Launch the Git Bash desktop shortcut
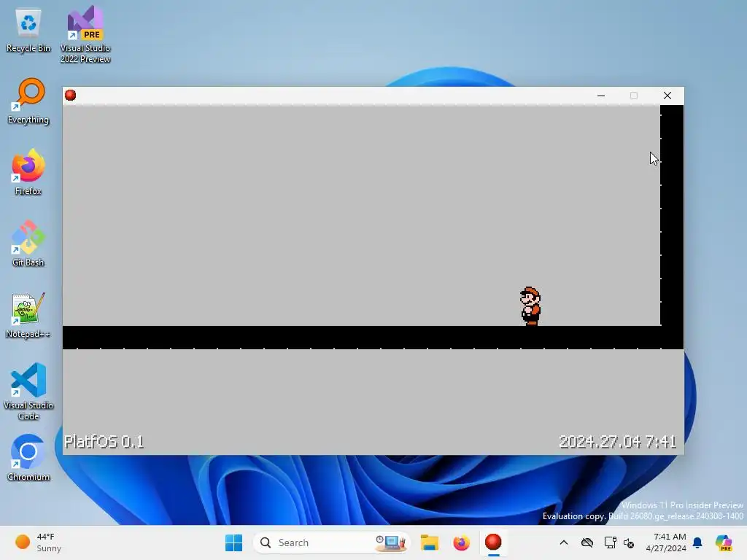 (28, 244)
